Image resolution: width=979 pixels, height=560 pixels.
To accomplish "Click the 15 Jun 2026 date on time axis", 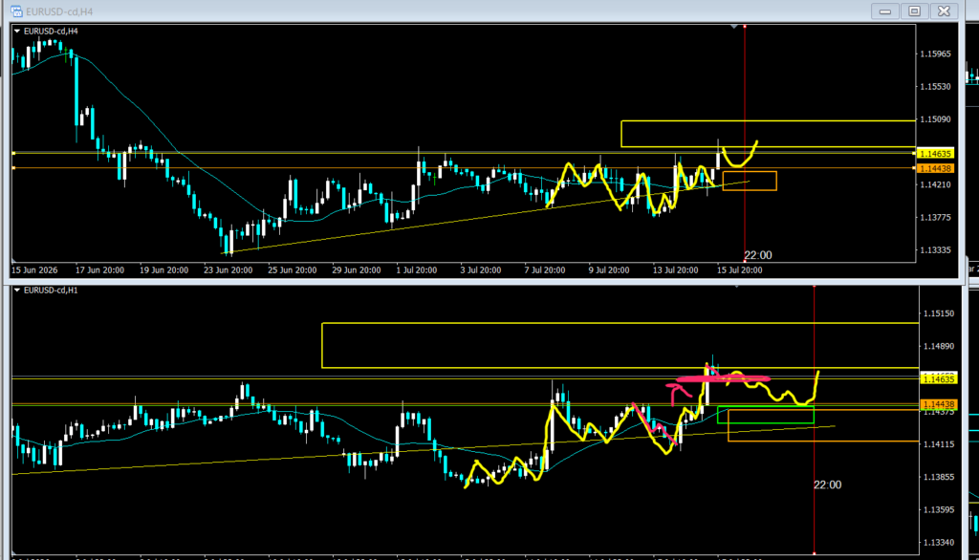I will pyautogui.click(x=34, y=270).
